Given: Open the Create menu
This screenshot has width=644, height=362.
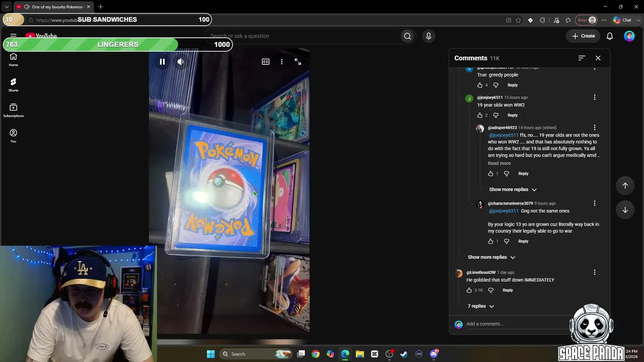Looking at the screenshot, I should click(584, 36).
